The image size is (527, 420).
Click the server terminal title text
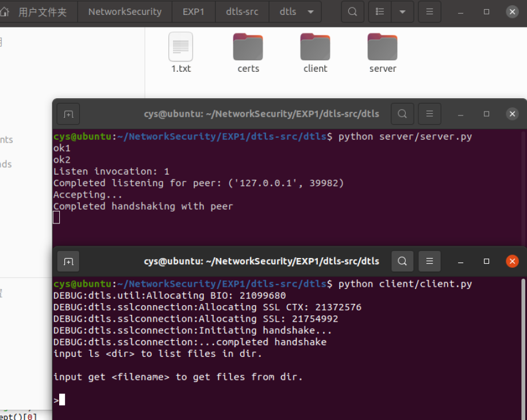click(261, 114)
